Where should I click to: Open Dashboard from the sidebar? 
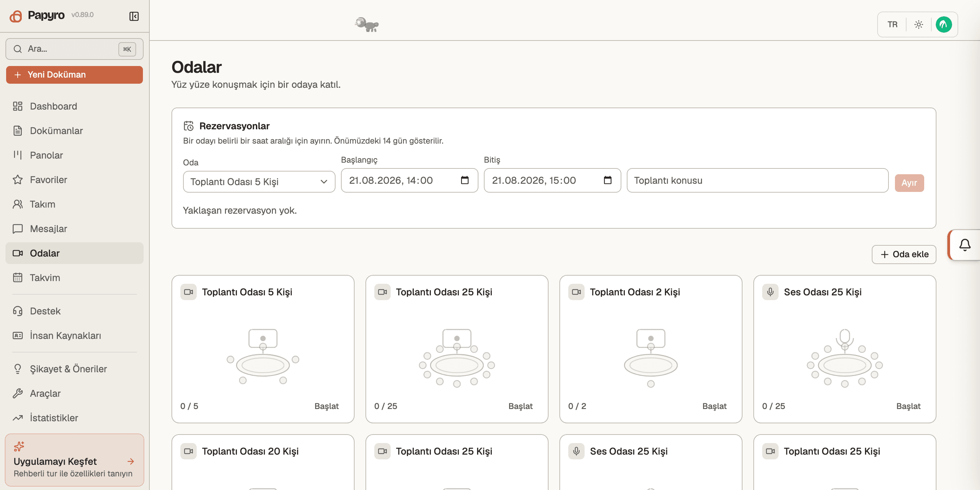tap(74, 106)
